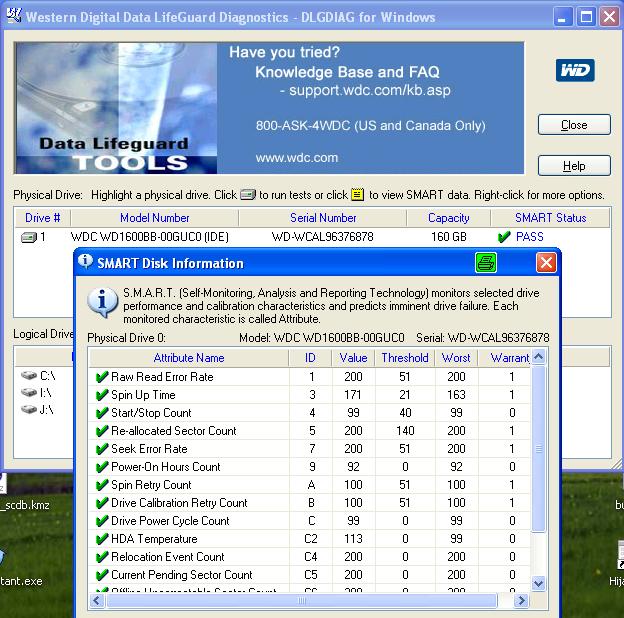Click checkmark for Re-allocated Sector Count
624x618 pixels.
(x=102, y=431)
